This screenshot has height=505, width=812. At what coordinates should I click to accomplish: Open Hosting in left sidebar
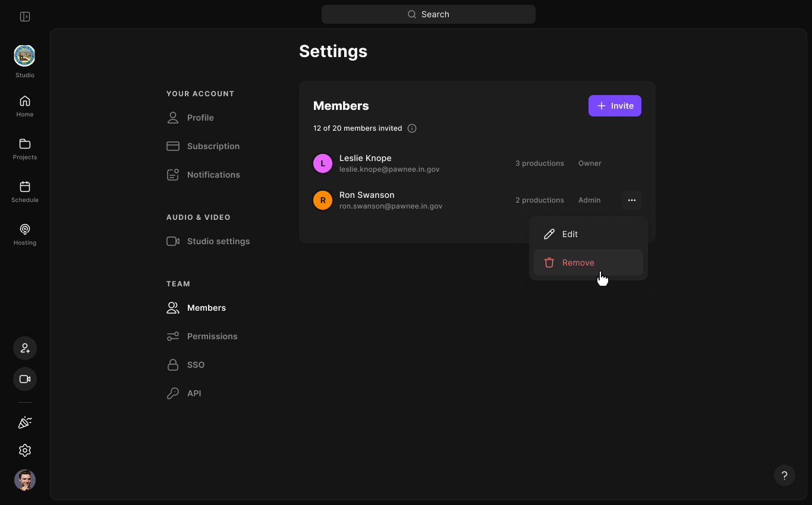25,234
